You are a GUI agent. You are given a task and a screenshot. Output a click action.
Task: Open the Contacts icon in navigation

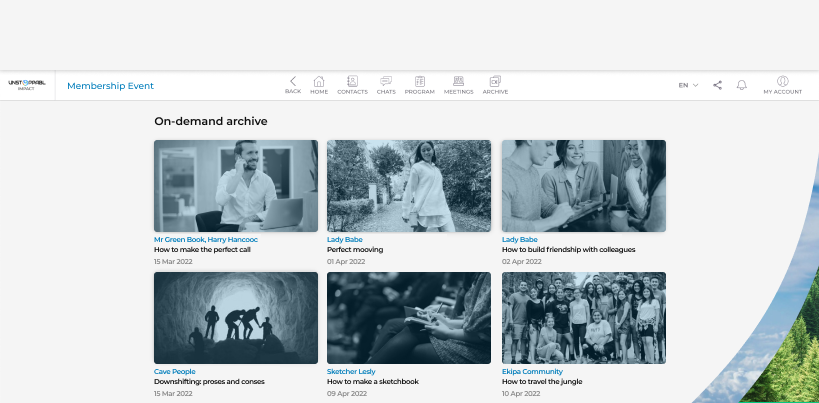[352, 81]
